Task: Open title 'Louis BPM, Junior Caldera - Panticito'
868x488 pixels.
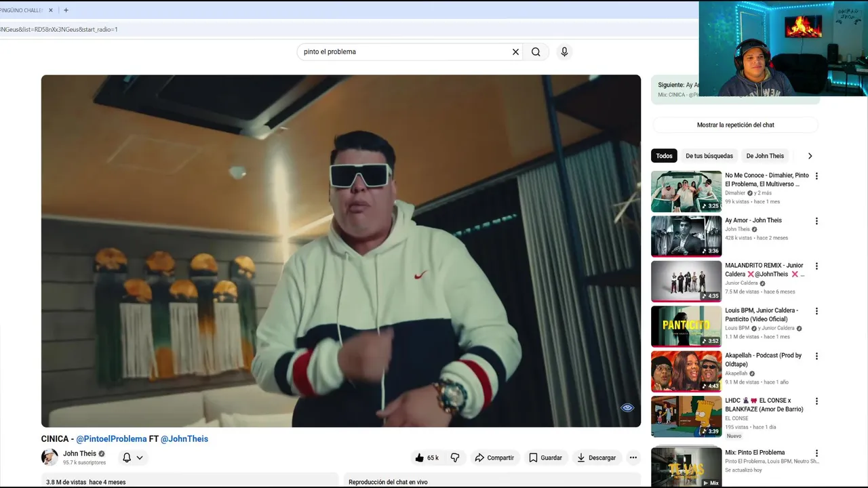Action: point(762,314)
